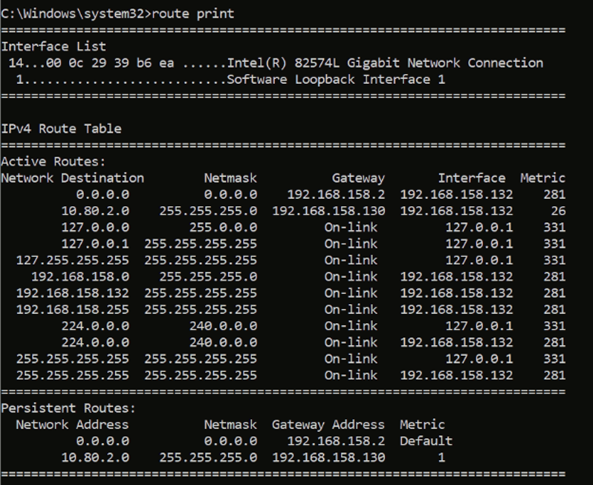Click the "route print" command text
The image size is (593, 485).
[192, 14]
